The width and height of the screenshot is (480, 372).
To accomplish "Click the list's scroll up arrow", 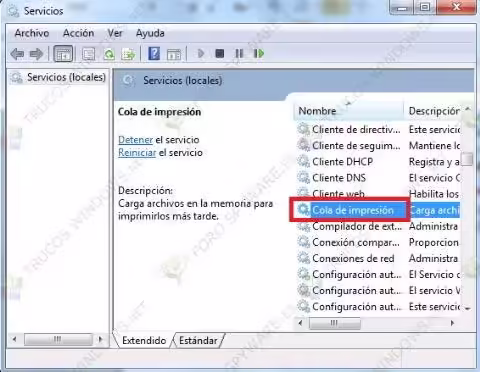I will tap(467, 109).
